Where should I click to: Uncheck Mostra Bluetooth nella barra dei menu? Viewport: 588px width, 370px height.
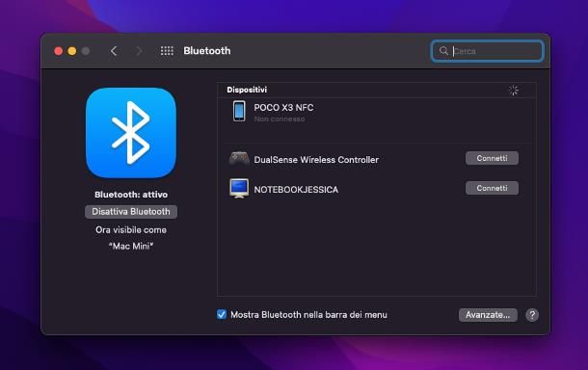(222, 314)
